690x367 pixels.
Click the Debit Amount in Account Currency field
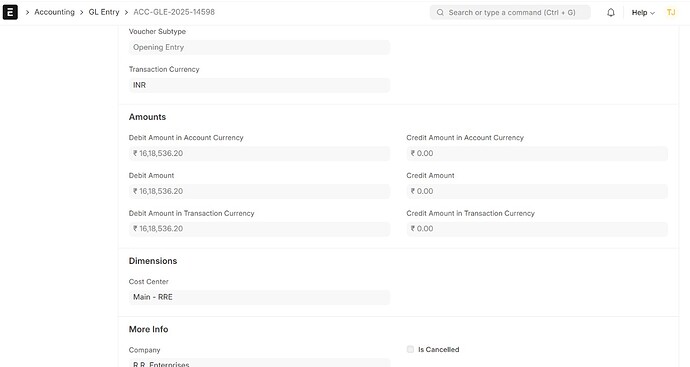(x=259, y=154)
